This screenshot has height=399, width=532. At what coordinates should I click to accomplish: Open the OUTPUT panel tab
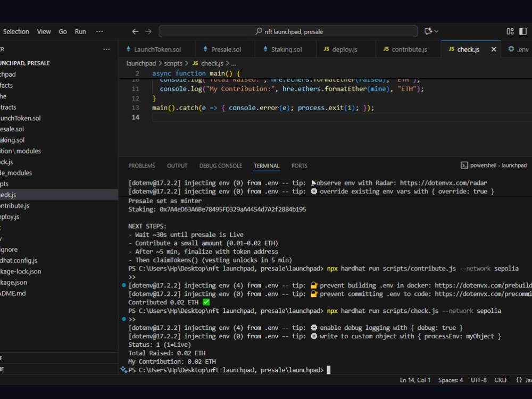point(177,166)
